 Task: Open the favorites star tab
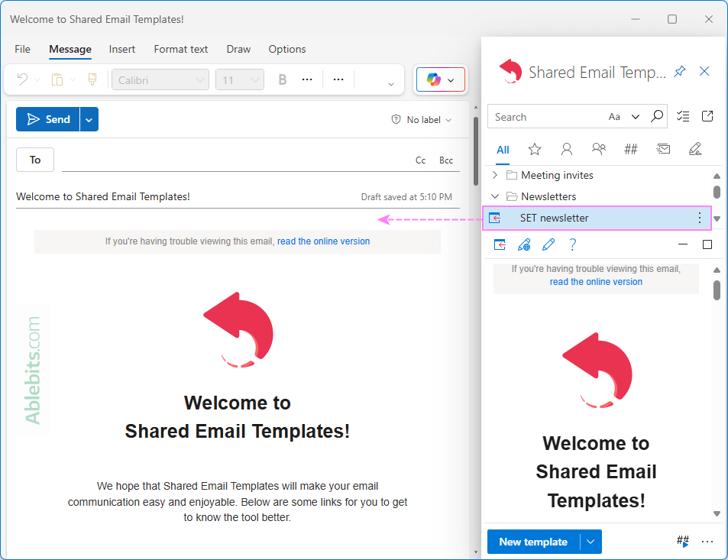coord(534,148)
